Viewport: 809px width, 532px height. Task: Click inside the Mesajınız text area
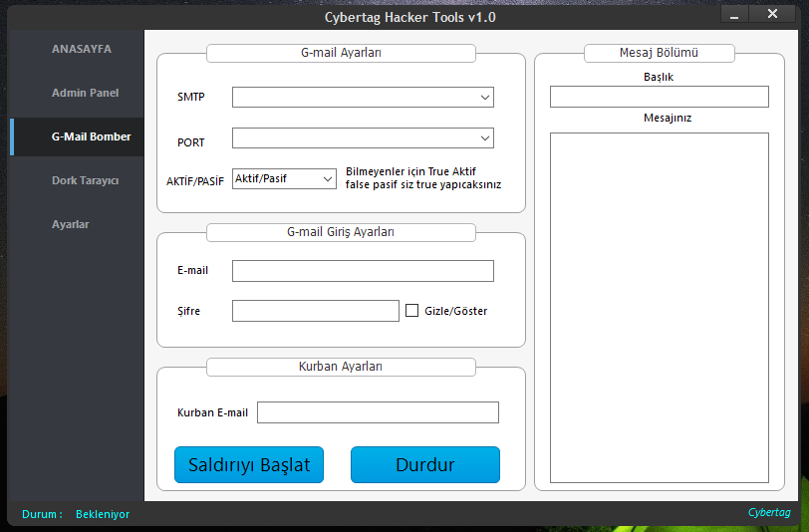point(659,308)
